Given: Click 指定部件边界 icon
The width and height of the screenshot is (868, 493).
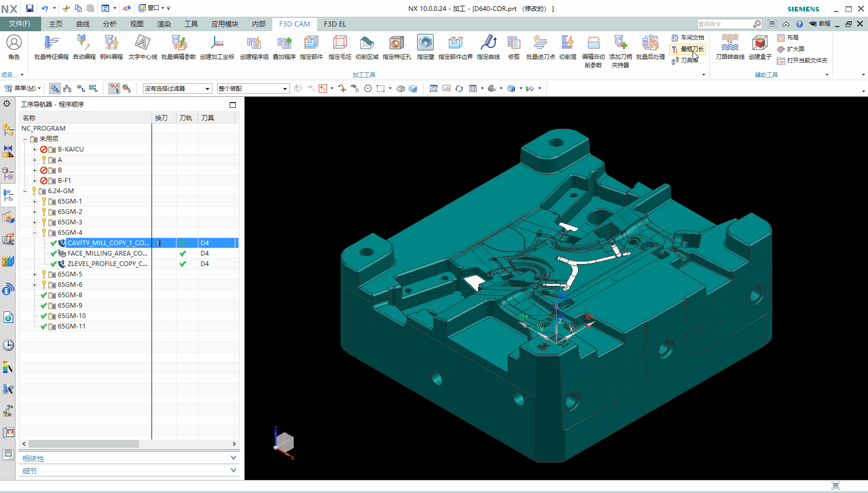Looking at the screenshot, I should click(456, 47).
